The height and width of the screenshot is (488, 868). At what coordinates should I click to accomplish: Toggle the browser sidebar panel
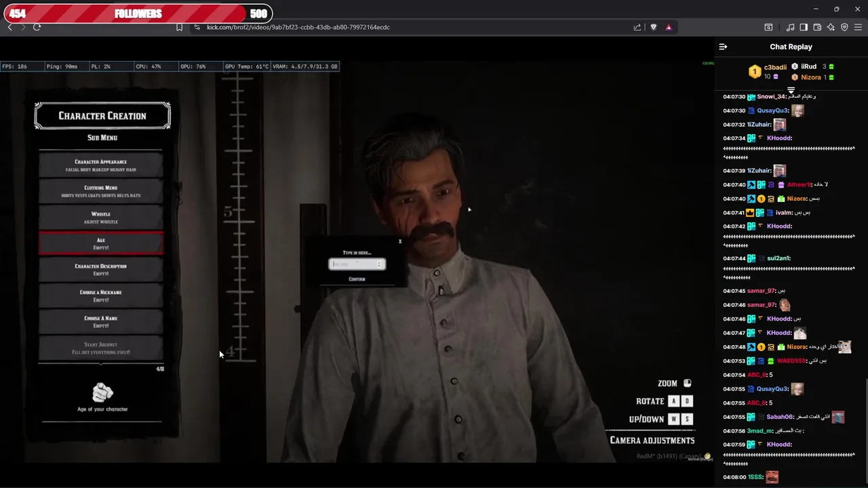click(804, 27)
